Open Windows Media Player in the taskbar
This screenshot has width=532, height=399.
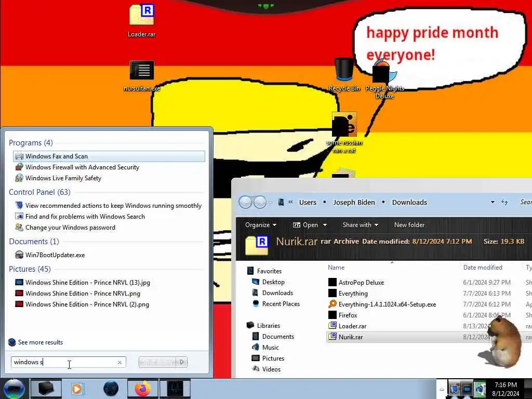tap(77, 389)
